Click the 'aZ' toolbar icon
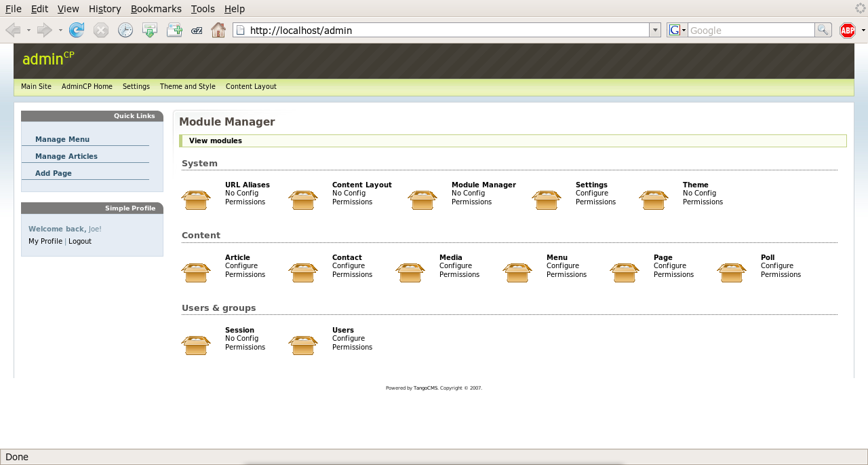Viewport: 868px width, 465px height. [x=197, y=30]
